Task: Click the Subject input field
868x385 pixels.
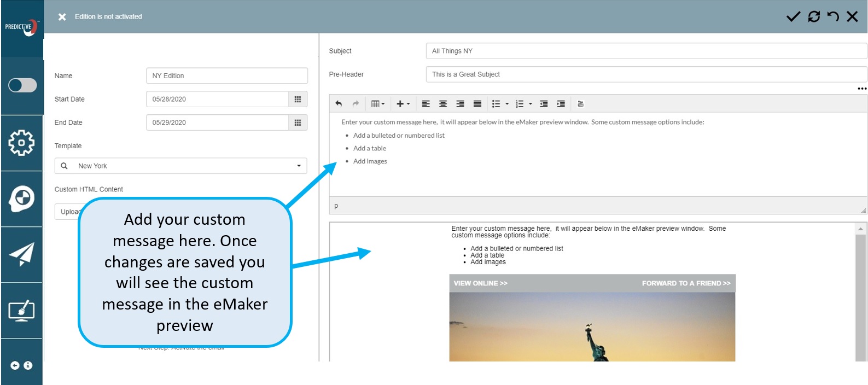Action: tap(645, 51)
